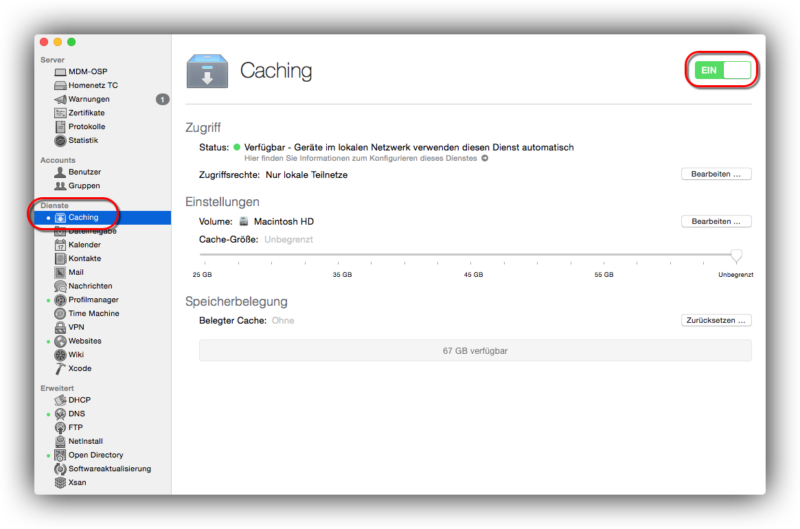Open Benutzer under Accounts
The image size is (800, 529).
[84, 172]
